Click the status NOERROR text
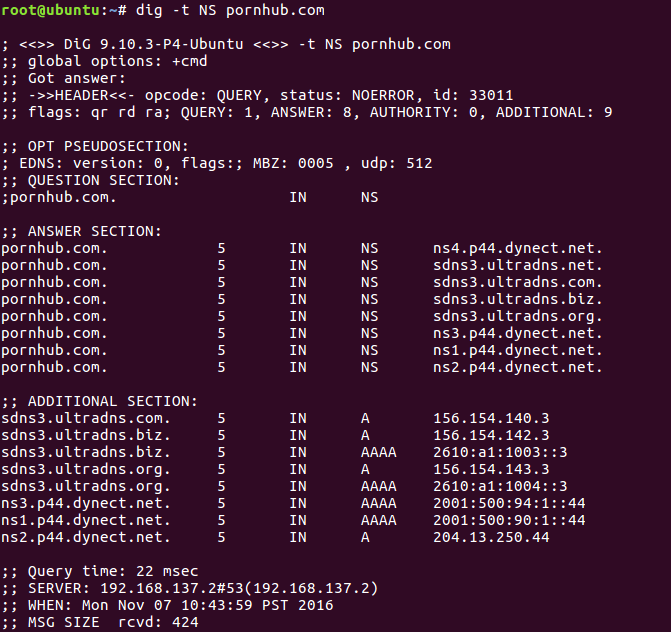Viewport: 671px width, 632px height. 347,95
